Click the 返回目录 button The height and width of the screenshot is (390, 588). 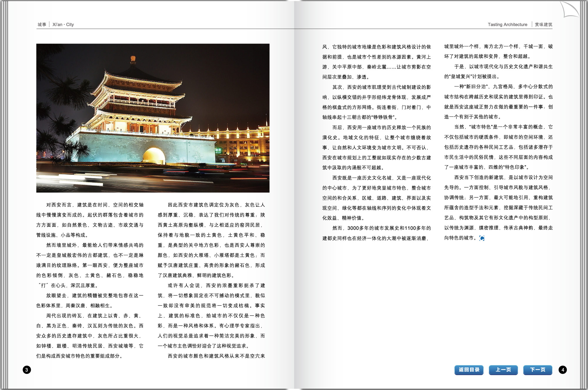coord(469,370)
